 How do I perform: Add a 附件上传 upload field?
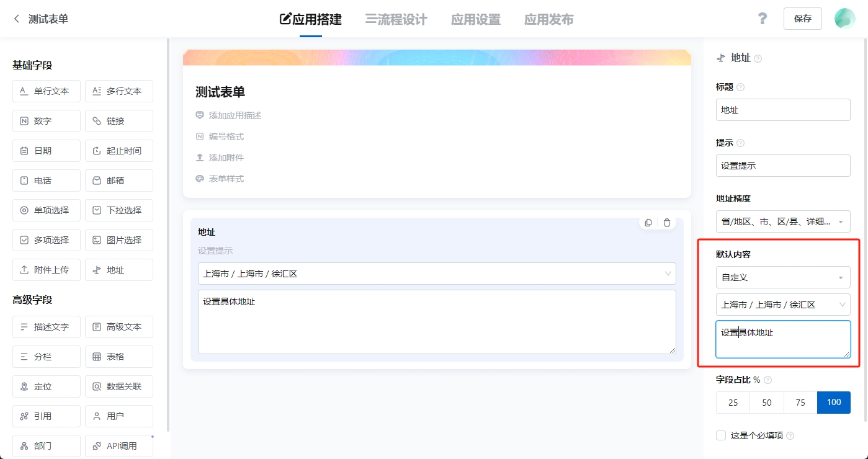47,270
